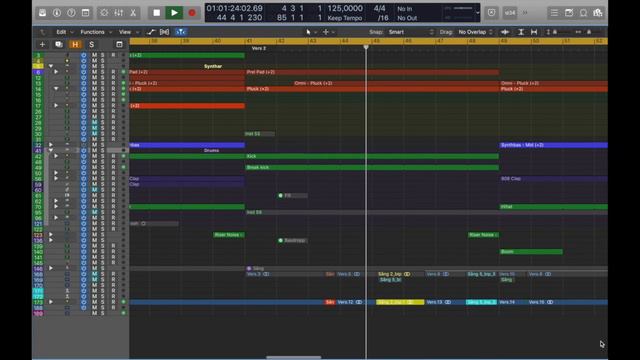Click the 4/4 time signature display
Screen dimensions: 640x360
380,8
